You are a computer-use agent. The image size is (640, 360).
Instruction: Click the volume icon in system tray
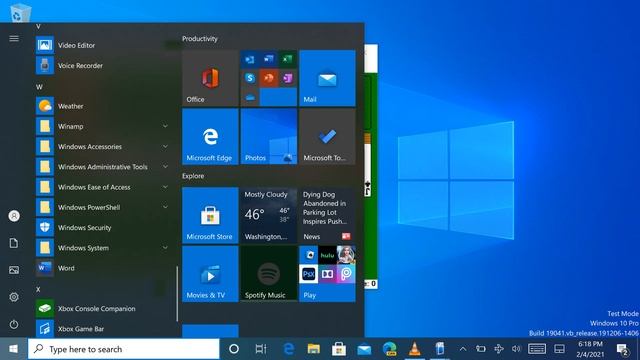pos(516,349)
